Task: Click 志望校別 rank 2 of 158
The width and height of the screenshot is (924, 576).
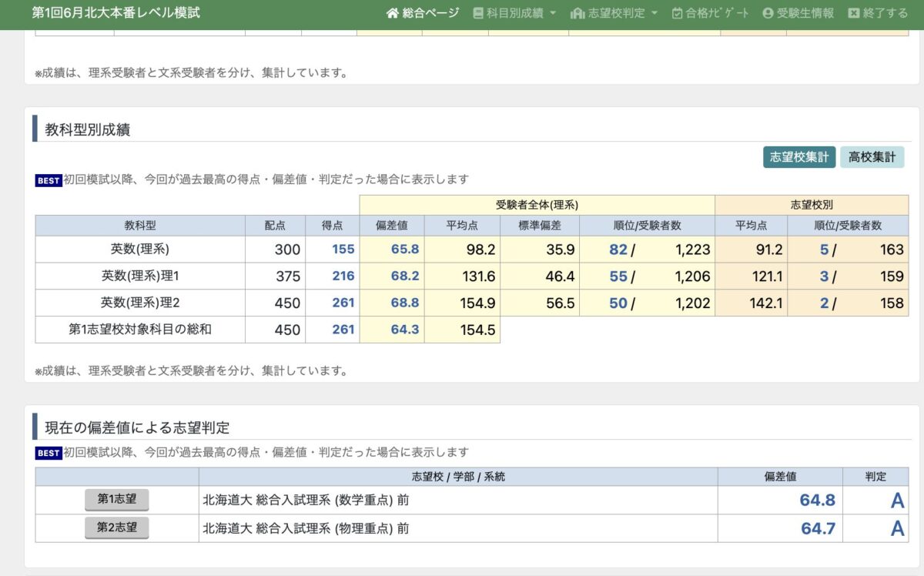Action: pyautogui.click(x=824, y=303)
